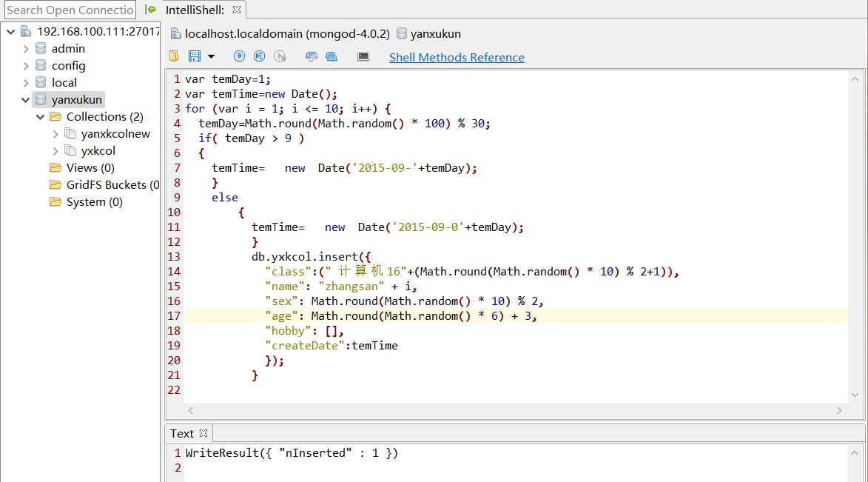Click the 'else' keyword on line 9

coord(225,198)
